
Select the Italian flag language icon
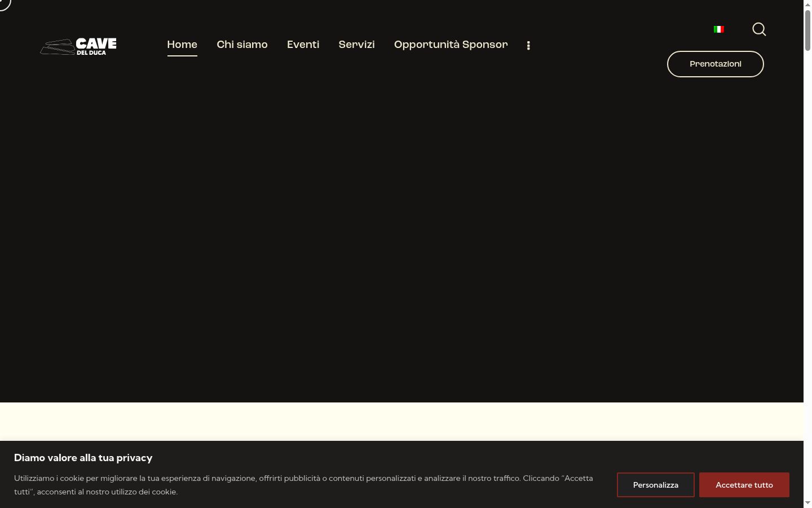point(719,29)
